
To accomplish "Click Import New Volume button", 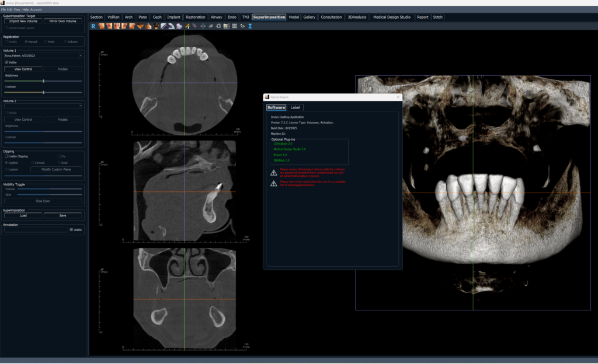I will point(23,22).
